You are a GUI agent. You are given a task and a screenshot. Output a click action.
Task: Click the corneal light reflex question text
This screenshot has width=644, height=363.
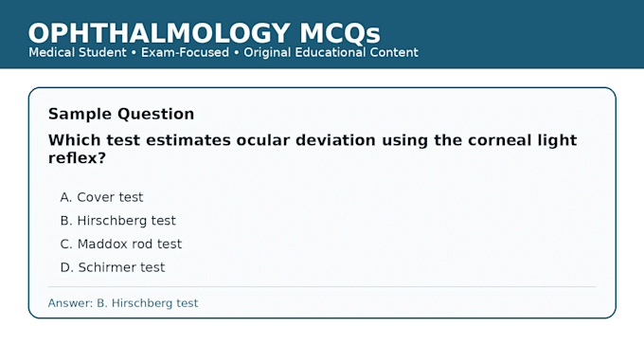[x=313, y=149]
